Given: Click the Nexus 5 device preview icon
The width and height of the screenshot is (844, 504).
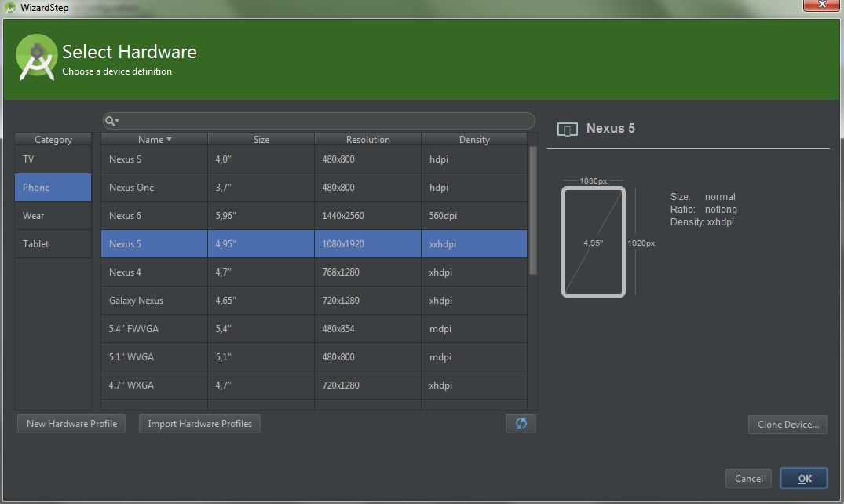Looking at the screenshot, I should pos(567,129).
